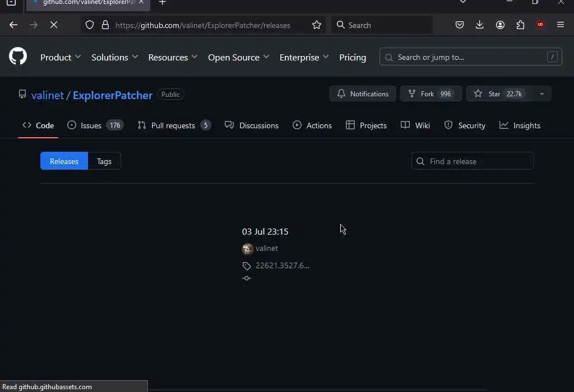The height and width of the screenshot is (392, 574).
Task: Click the slash shortcut hint in search
Action: [552, 57]
